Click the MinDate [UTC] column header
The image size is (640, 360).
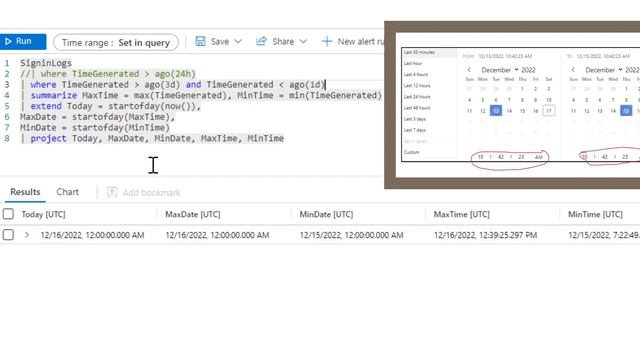pyautogui.click(x=326, y=214)
